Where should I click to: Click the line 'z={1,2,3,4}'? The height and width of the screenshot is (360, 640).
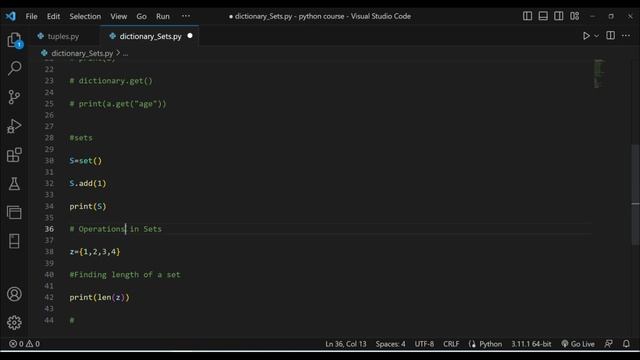95,252
